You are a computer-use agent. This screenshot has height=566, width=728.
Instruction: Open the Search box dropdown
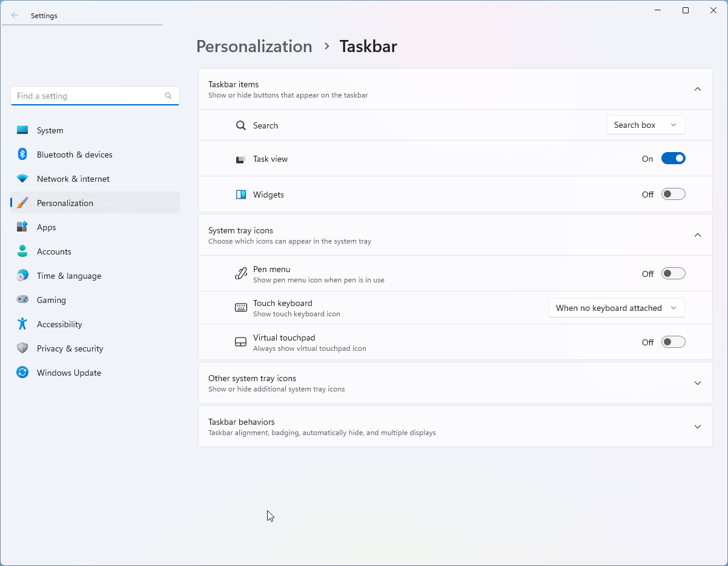coord(646,125)
